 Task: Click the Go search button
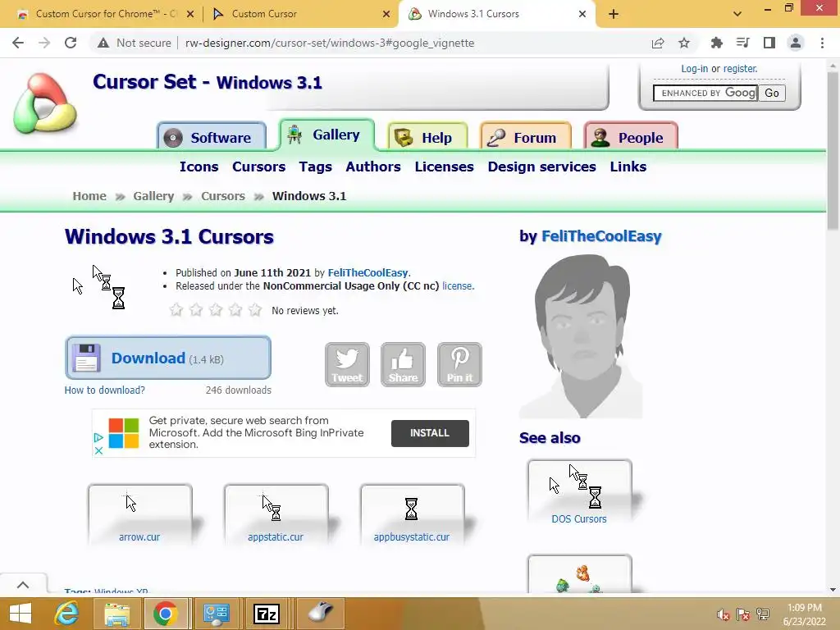(x=772, y=94)
